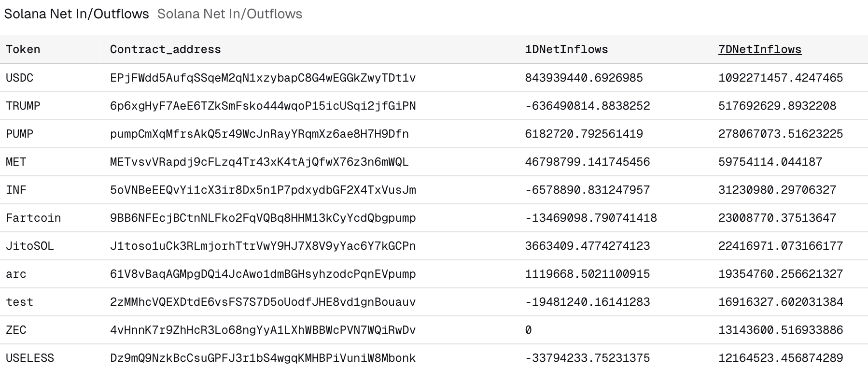Screen dimensions: 868x370
Task: Select arc 7D value 19354760.256621327
Action: pyautogui.click(x=781, y=274)
